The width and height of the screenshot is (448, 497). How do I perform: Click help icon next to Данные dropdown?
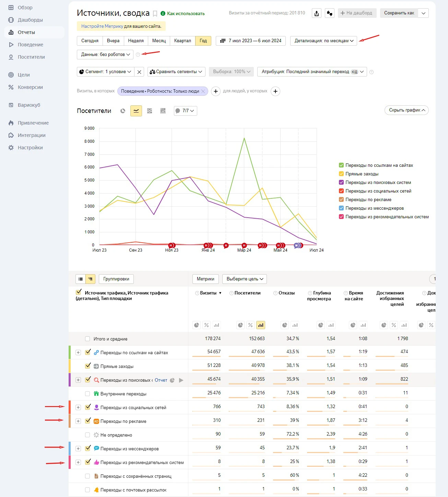coord(138,55)
